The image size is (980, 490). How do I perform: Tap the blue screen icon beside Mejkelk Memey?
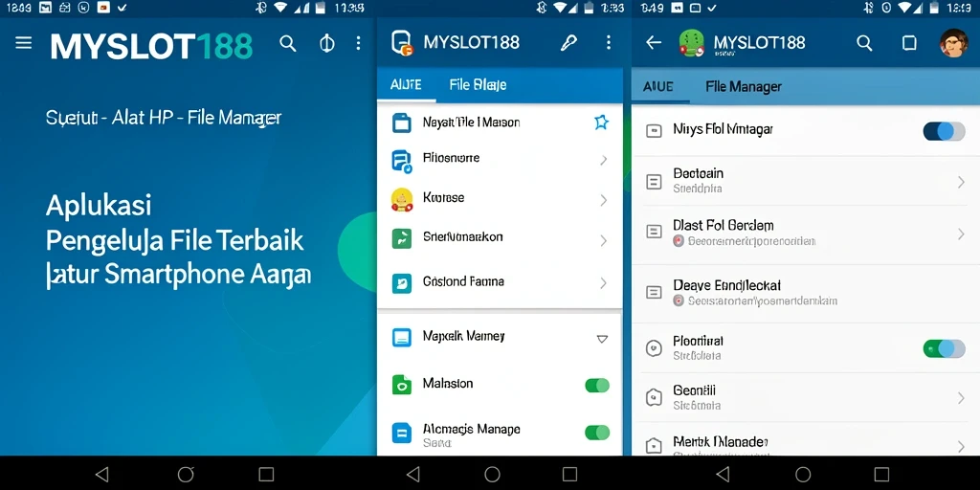pos(401,338)
